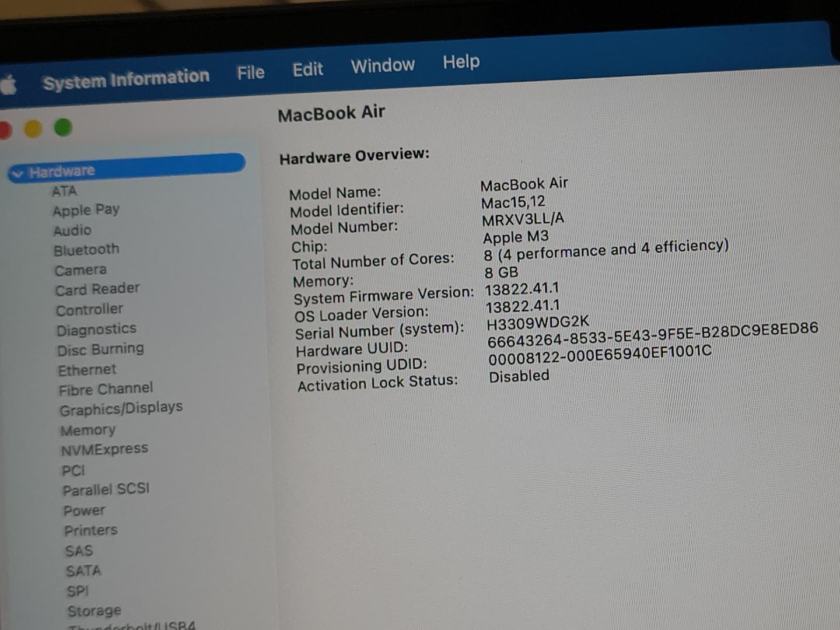Select Power in the hardware list
840x630 pixels.
tap(84, 511)
